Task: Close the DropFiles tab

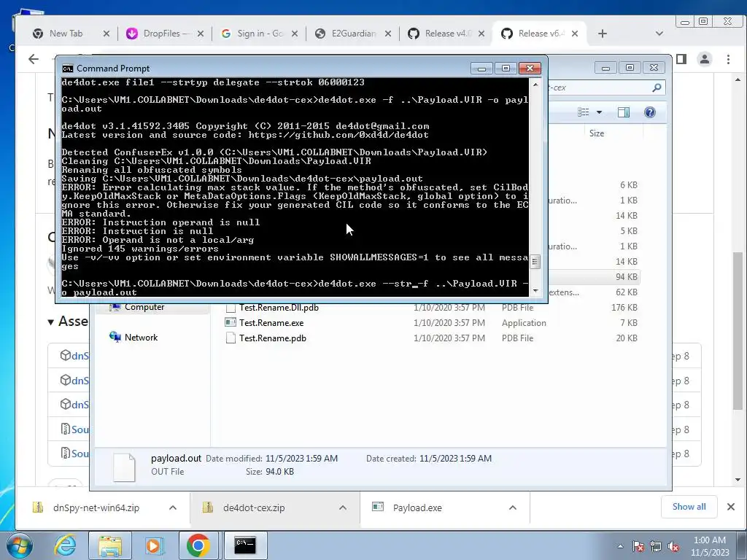Action: pos(201,34)
